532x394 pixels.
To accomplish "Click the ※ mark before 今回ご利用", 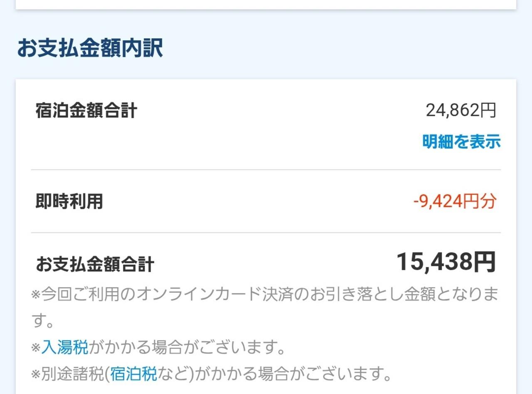I will (36, 295).
